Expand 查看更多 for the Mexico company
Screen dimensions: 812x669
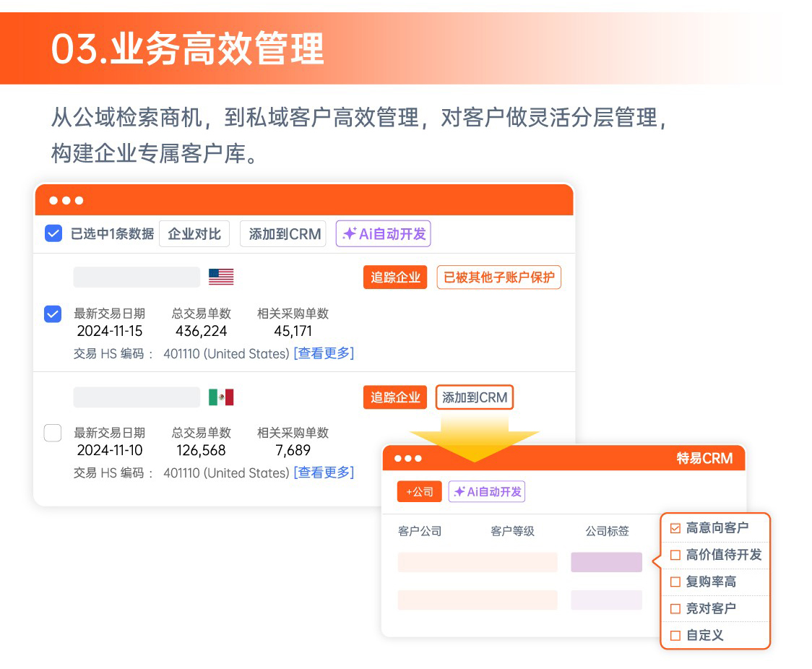(x=324, y=472)
